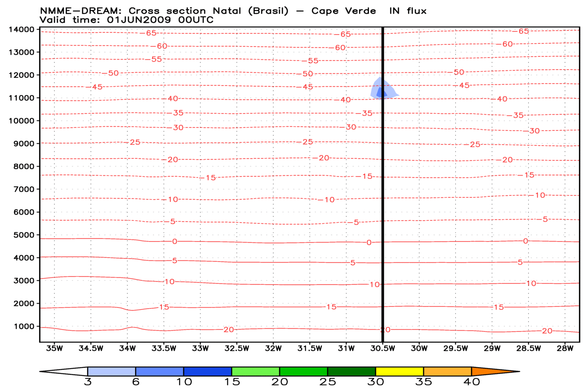The width and height of the screenshot is (588, 392).
Task: Click the light blue 3–6 legend swatch
Action: (111, 371)
